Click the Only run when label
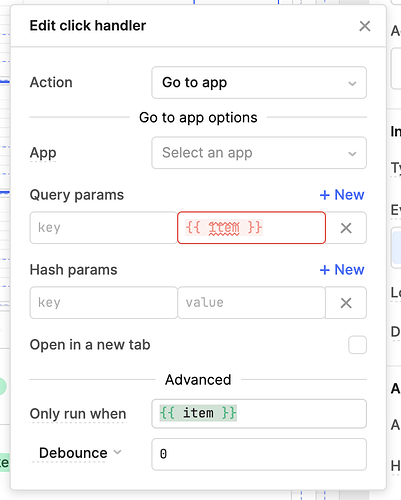The height and width of the screenshot is (500, 401). pos(78,414)
